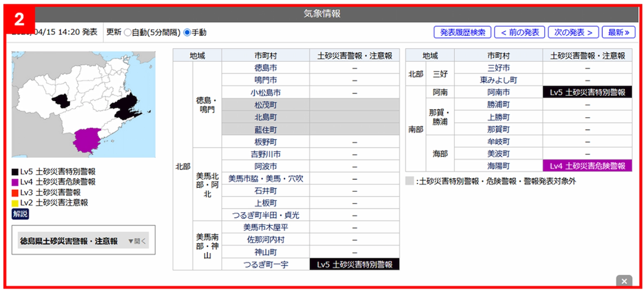Select 牟岐町 row
Viewport: 644px width, 290px height.
click(x=543, y=141)
